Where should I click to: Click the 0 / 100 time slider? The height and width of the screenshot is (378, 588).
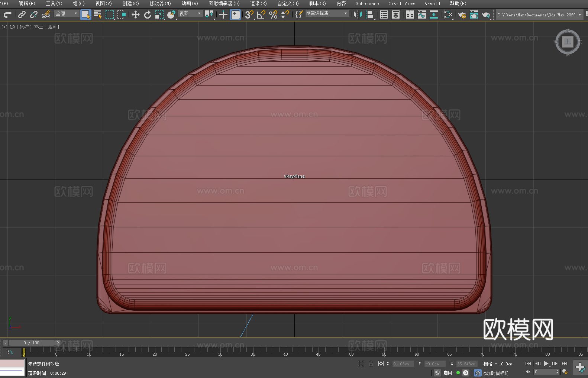[32, 343]
